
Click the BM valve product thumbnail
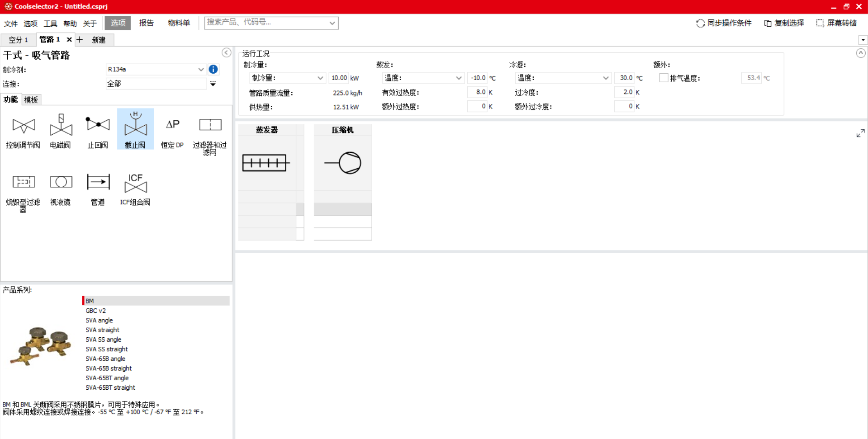[41, 346]
